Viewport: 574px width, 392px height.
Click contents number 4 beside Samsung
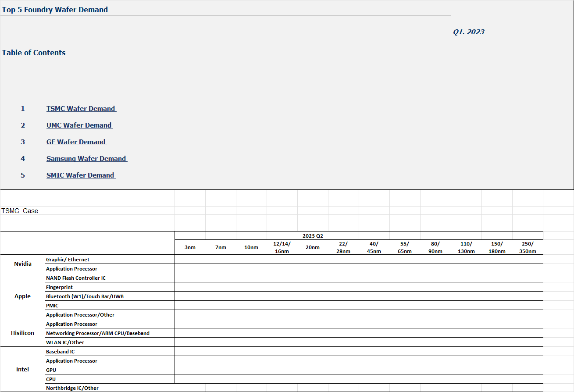(x=23, y=159)
